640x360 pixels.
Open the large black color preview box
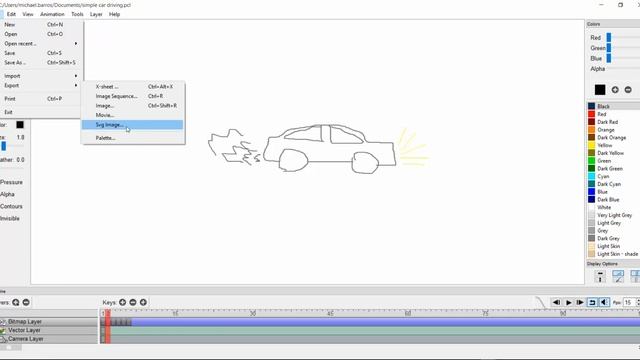(600, 90)
